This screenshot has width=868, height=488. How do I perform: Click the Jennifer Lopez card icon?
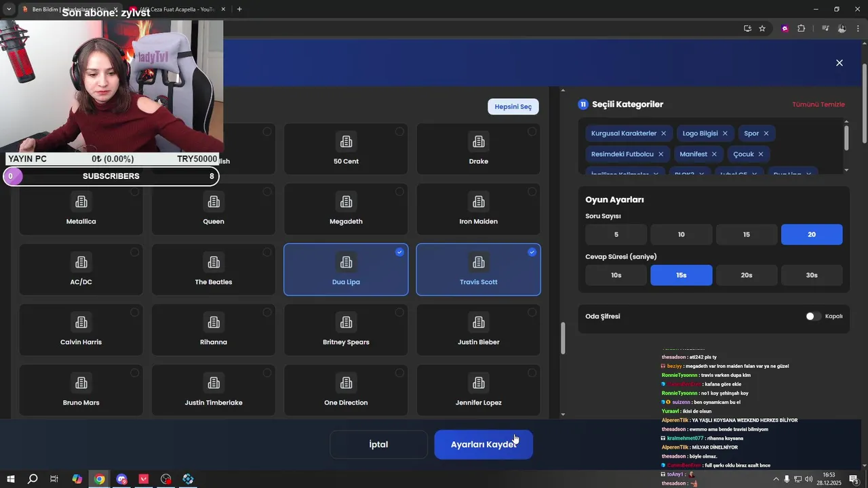[x=479, y=383]
